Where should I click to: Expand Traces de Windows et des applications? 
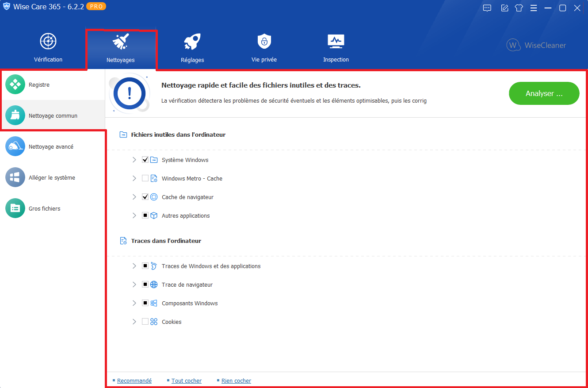134,266
